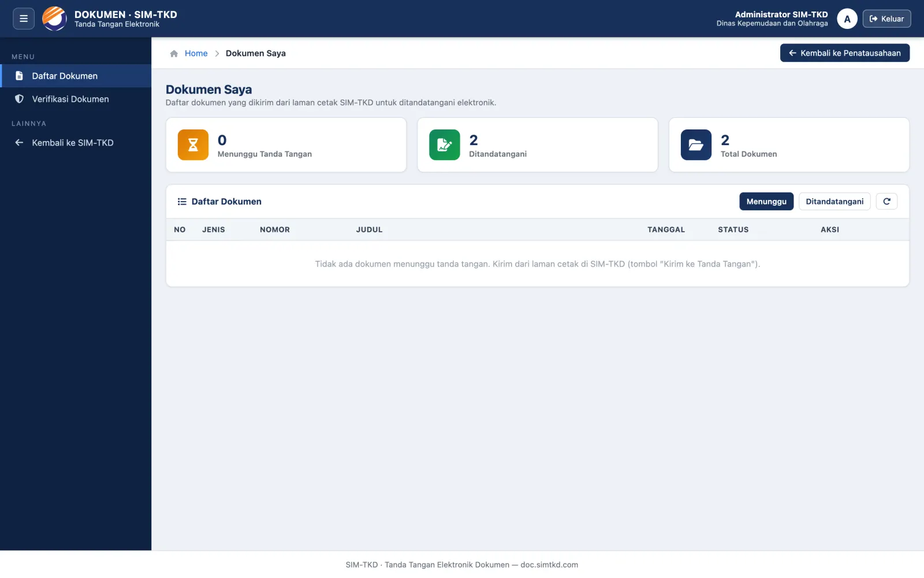924x578 pixels.
Task: Click the Total Dokumen card label
Action: (748, 154)
